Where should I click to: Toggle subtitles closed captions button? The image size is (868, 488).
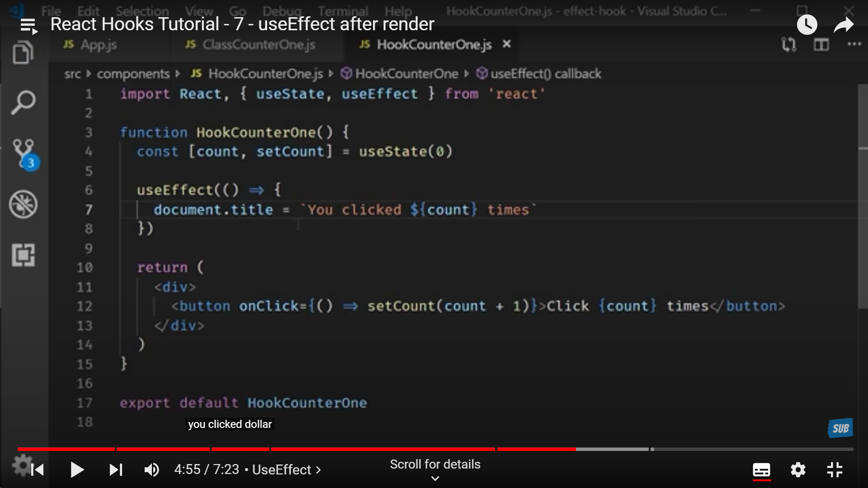click(x=761, y=470)
